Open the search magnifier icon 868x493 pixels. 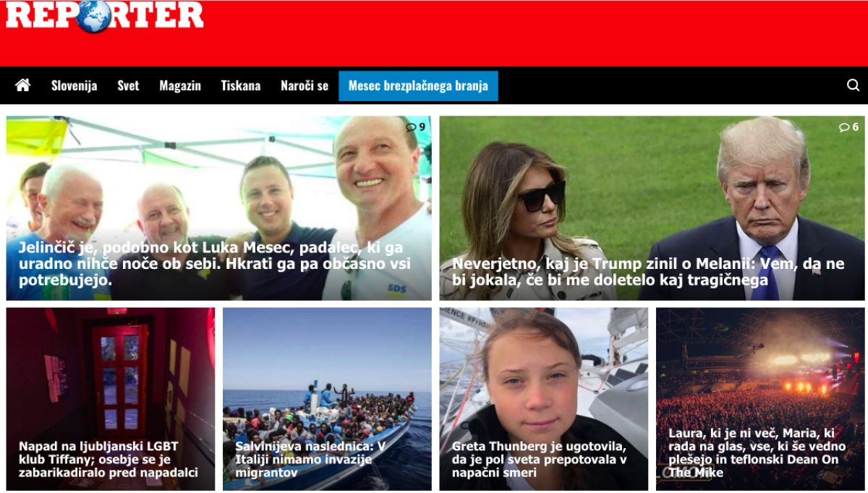point(853,85)
